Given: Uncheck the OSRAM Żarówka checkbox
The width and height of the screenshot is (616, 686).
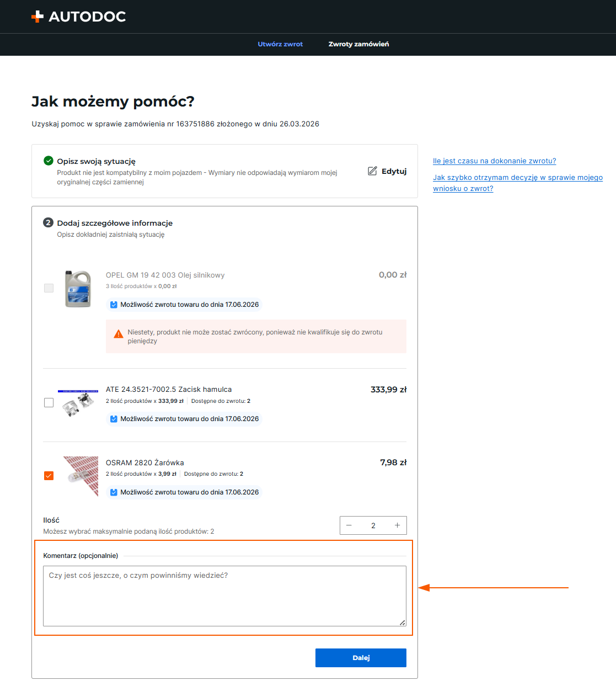Looking at the screenshot, I should 49,476.
